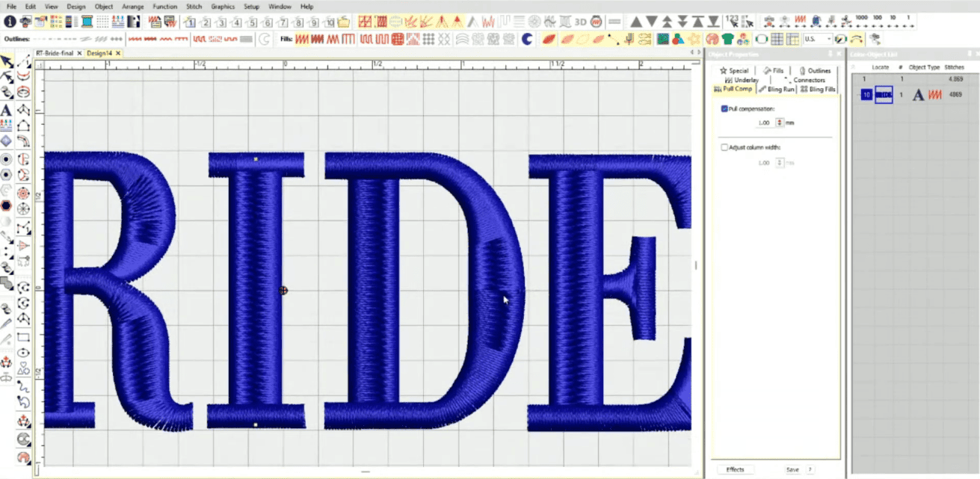
Task: Adjust the Pull compensation value stepper
Action: click(x=780, y=123)
